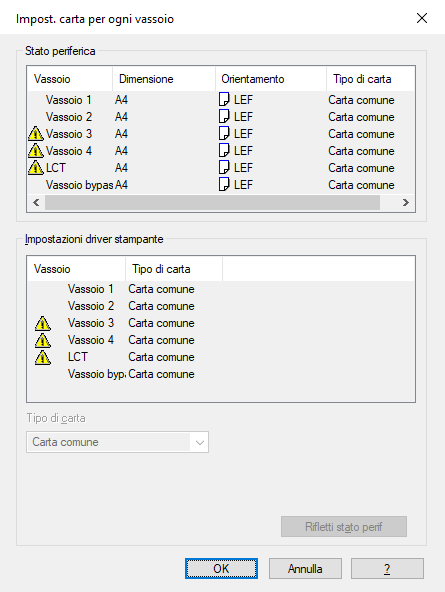The height and width of the screenshot is (592, 445).
Task: Select Vassoio 2 row in driver settings list
Action: (x=221, y=306)
